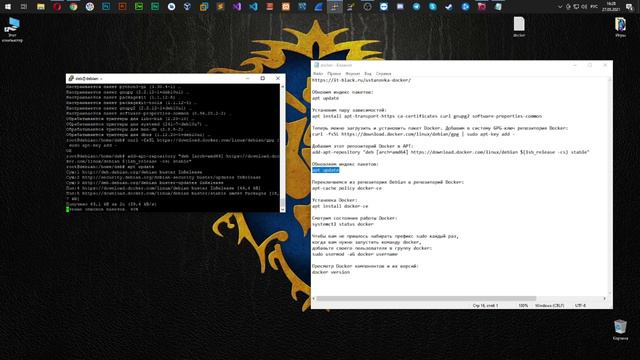Click the PuTTY vertical scrollbar thumb

tap(282, 202)
